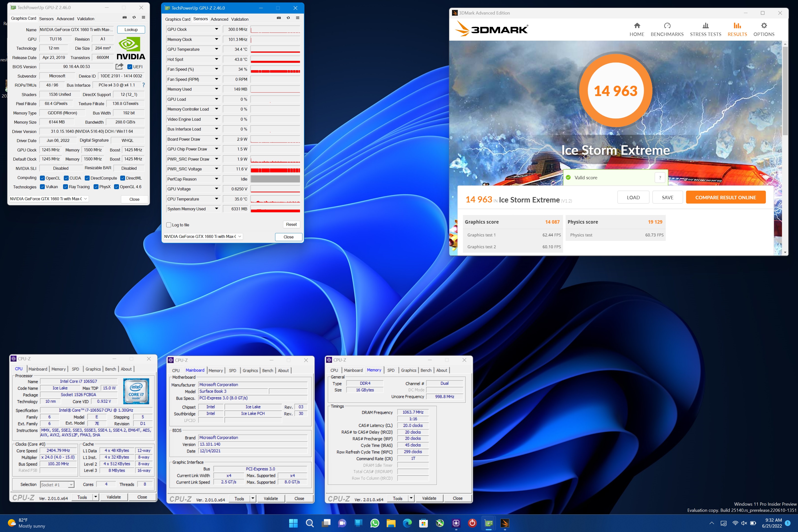
Task: Open Task View on taskbar
Action: (326, 523)
